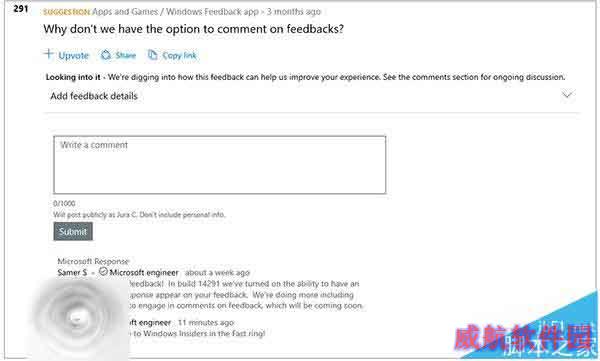Upvote this feedback via the Upvote label
This screenshot has height=361, width=600.
(73, 56)
